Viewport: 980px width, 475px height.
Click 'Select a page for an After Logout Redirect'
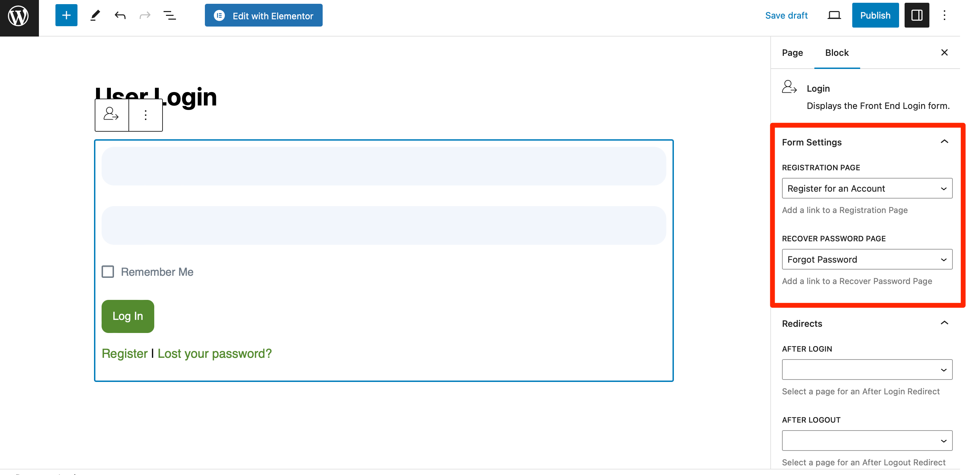click(x=864, y=463)
